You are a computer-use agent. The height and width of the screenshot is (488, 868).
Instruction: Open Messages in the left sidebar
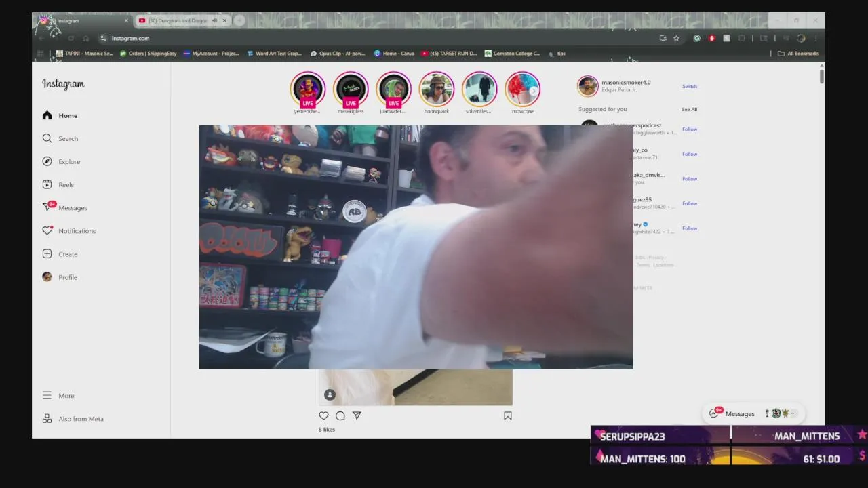point(64,207)
